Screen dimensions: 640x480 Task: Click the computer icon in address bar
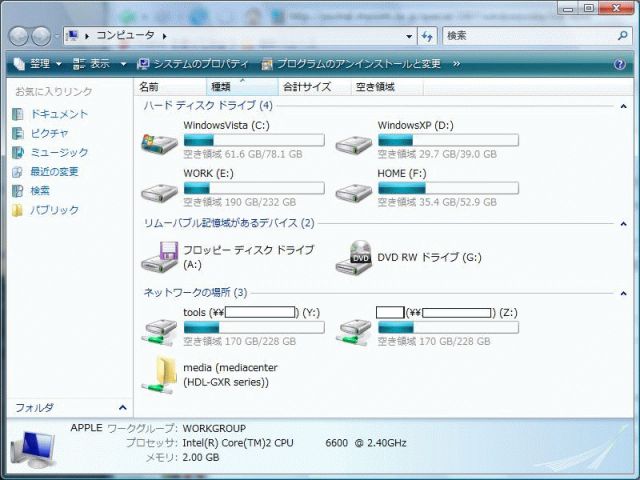(73, 36)
